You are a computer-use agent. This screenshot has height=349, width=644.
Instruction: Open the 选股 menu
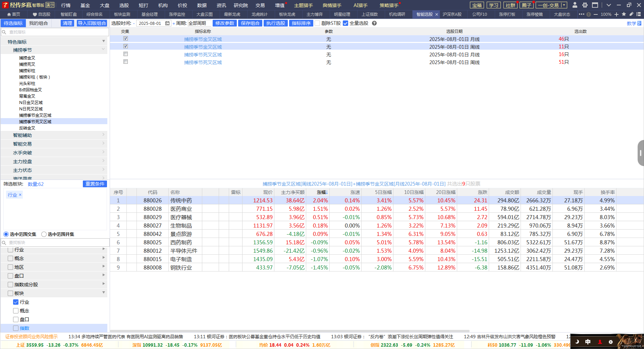tap(124, 5)
